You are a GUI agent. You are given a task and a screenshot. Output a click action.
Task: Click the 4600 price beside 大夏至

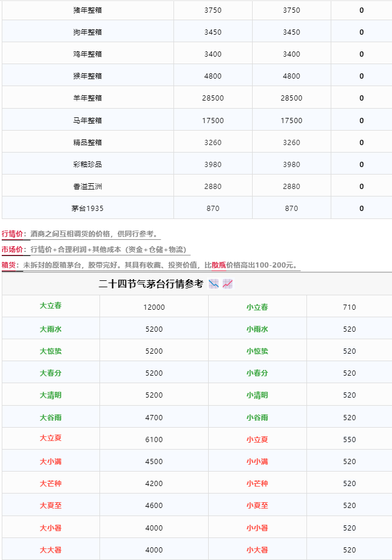154,506
